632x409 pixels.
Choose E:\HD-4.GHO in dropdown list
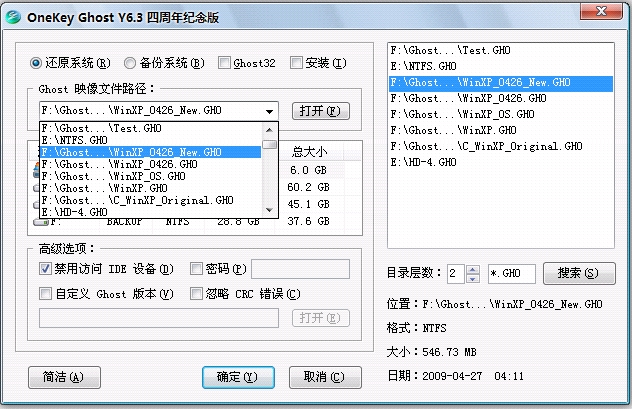[x=151, y=212]
